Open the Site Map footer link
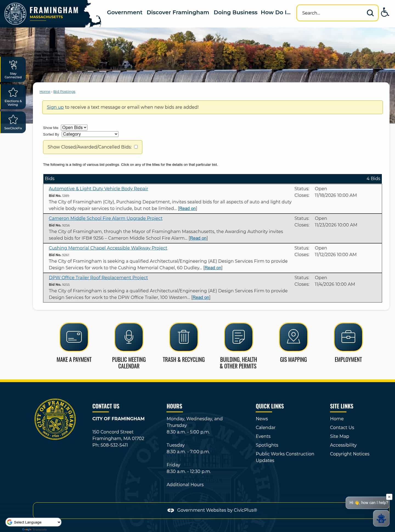This screenshot has width=395, height=532. [339, 436]
